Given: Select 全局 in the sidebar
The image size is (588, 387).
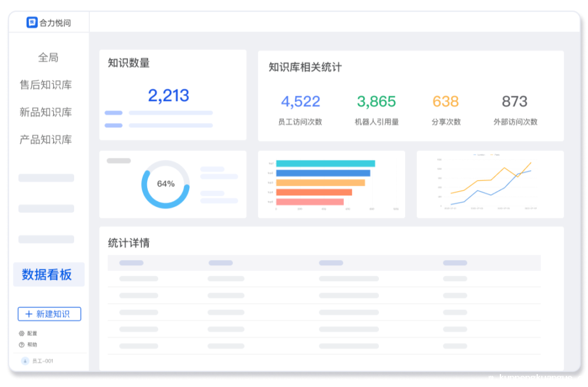Looking at the screenshot, I should 48,57.
